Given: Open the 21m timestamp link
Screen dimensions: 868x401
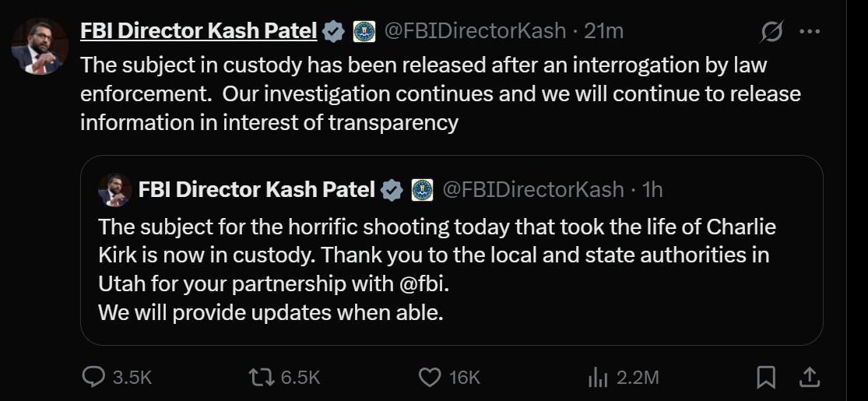Looking at the screenshot, I should click(604, 31).
